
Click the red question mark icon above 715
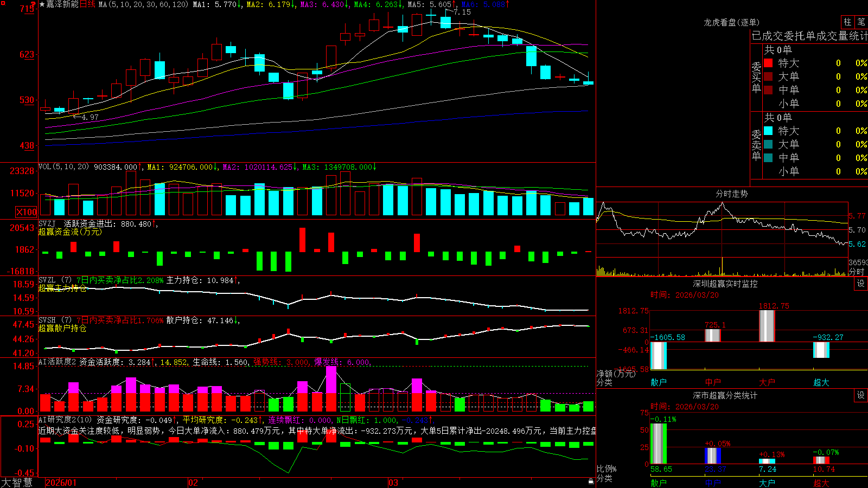pos(33,5)
